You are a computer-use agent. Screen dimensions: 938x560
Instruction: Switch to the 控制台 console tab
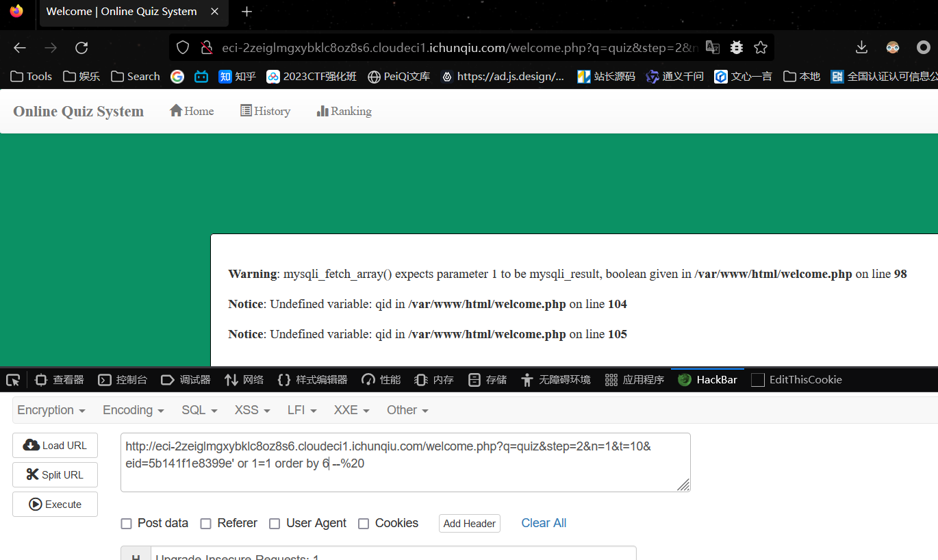coord(123,380)
